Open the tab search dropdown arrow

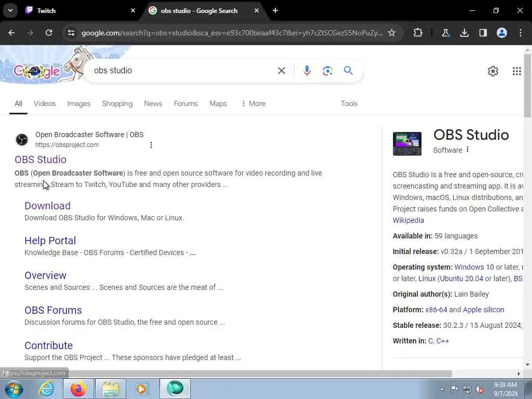[10, 10]
